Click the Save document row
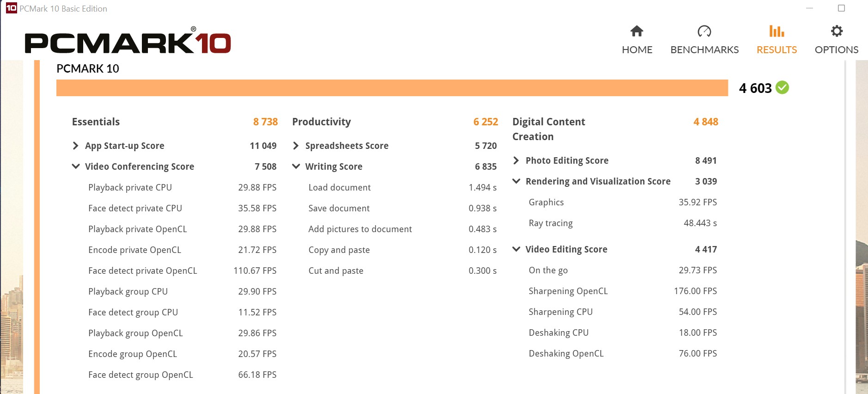The height and width of the screenshot is (394, 868). click(403, 208)
